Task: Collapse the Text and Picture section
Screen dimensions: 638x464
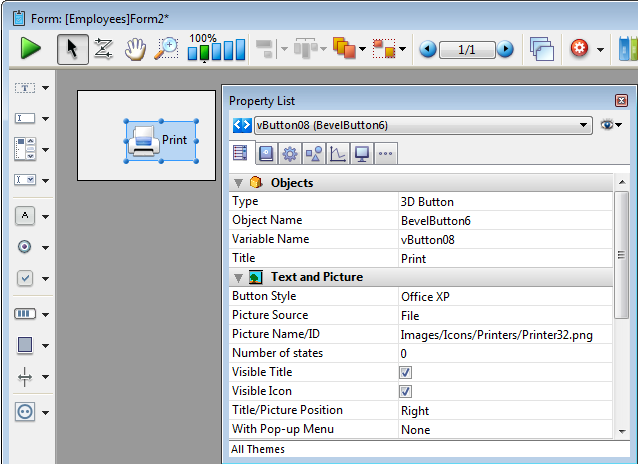Action: pyautogui.click(x=238, y=277)
